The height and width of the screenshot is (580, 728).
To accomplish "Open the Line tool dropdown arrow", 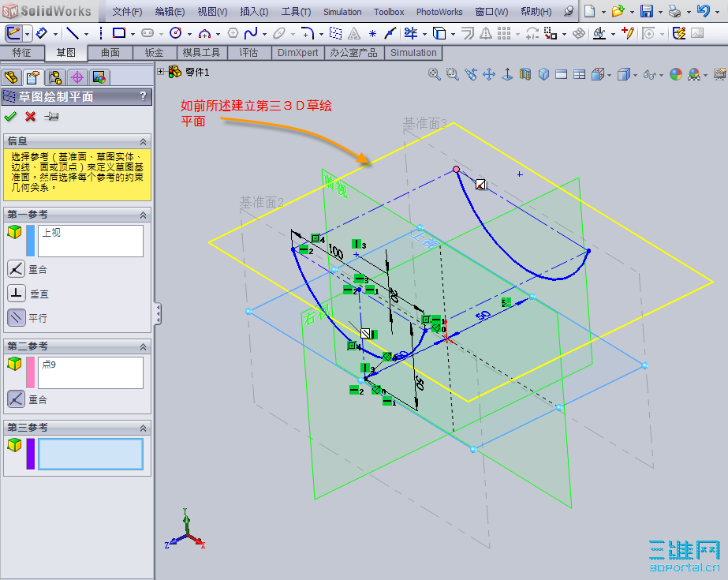I will [86, 34].
